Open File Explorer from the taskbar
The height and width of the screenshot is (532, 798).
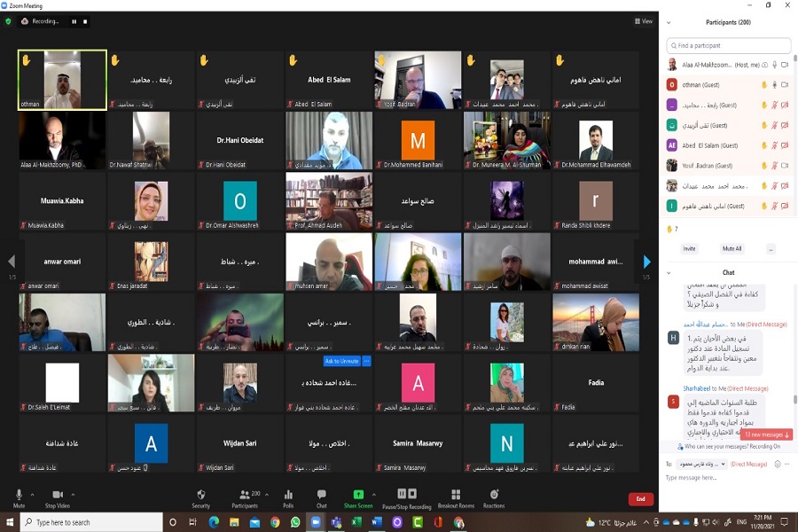tap(234, 522)
